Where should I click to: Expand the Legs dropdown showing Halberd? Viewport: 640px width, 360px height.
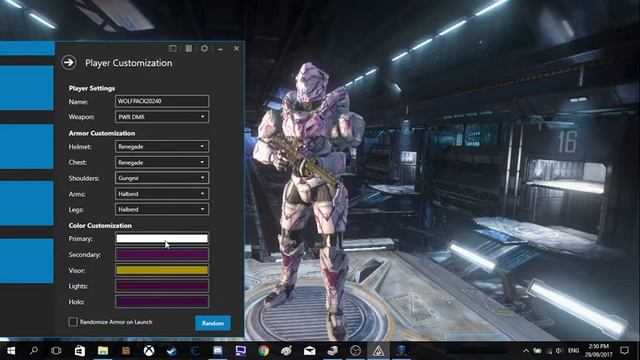click(162, 209)
